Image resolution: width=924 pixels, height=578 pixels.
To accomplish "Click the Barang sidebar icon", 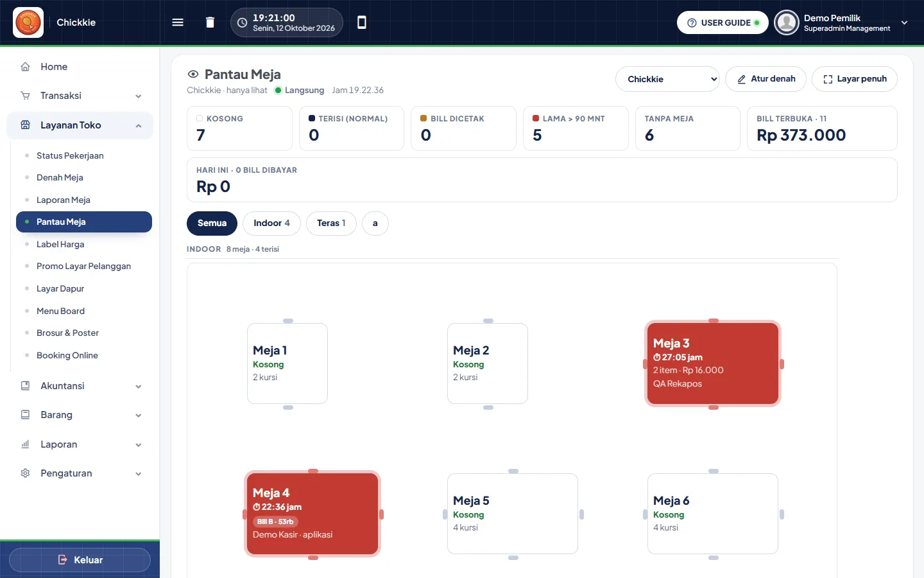I will (26, 415).
